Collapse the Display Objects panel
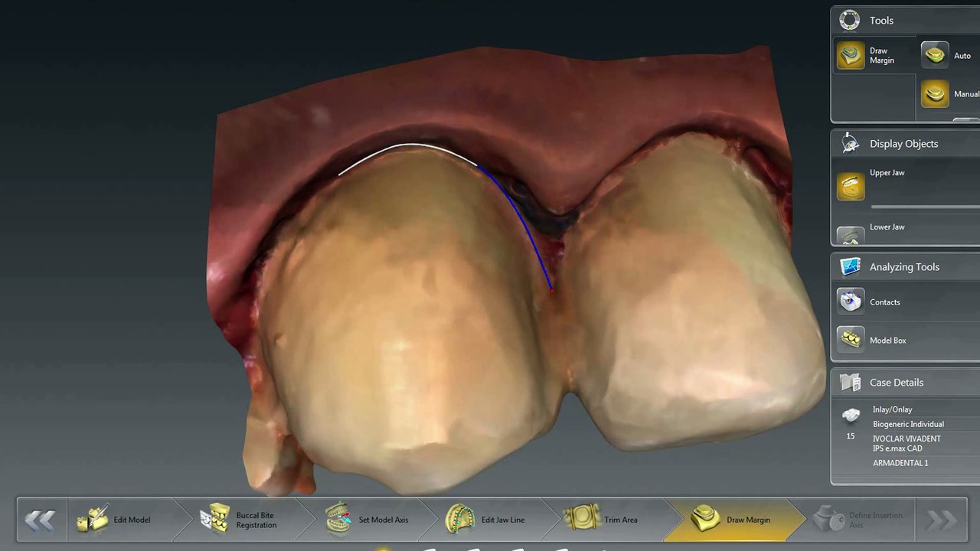980x551 pixels. (x=906, y=144)
